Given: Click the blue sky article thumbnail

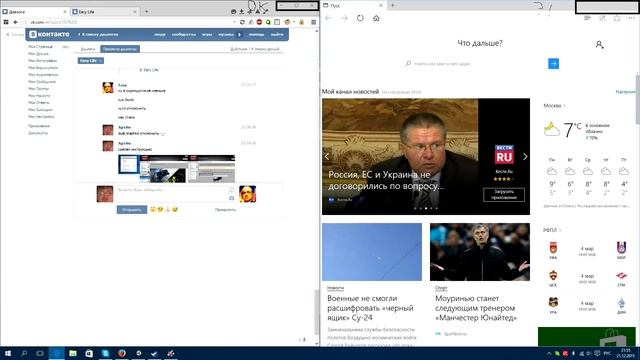Looking at the screenshot, I should point(372,252).
